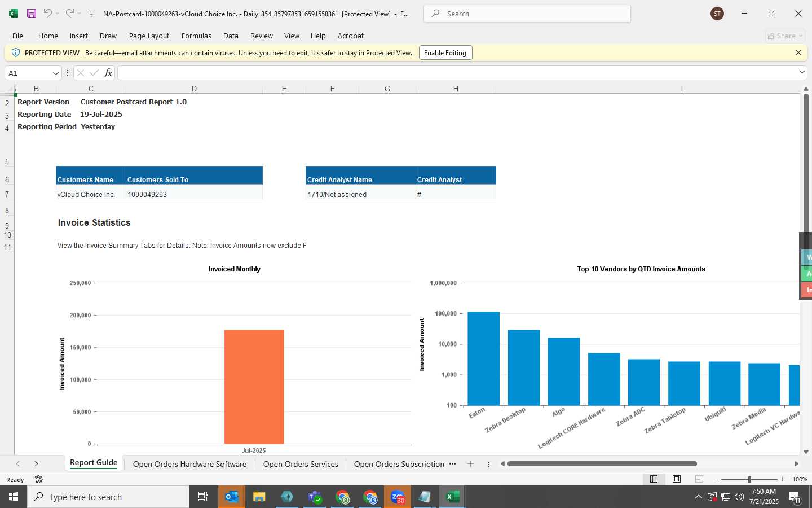Select column D header
Viewport: 812px width, 508px height.
[194, 89]
